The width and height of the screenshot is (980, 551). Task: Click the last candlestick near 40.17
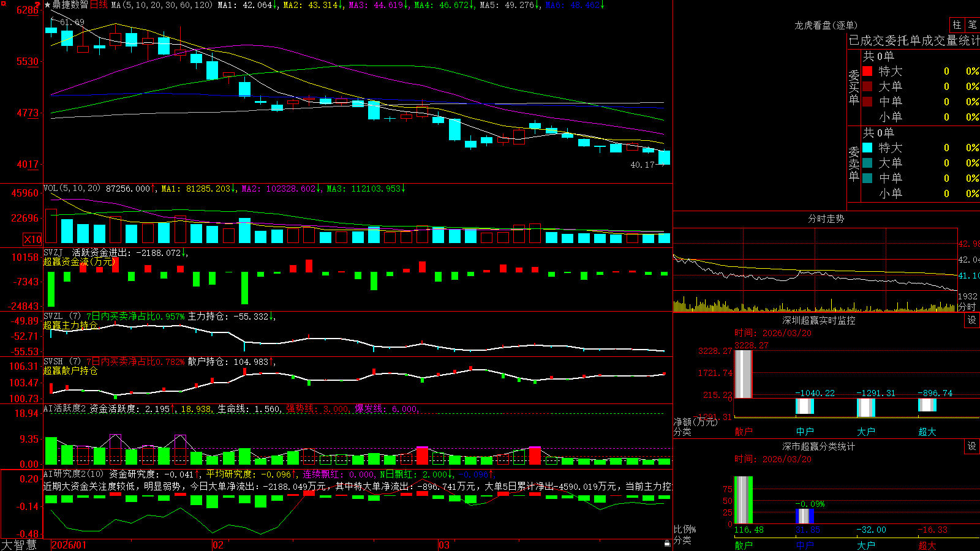coord(664,157)
